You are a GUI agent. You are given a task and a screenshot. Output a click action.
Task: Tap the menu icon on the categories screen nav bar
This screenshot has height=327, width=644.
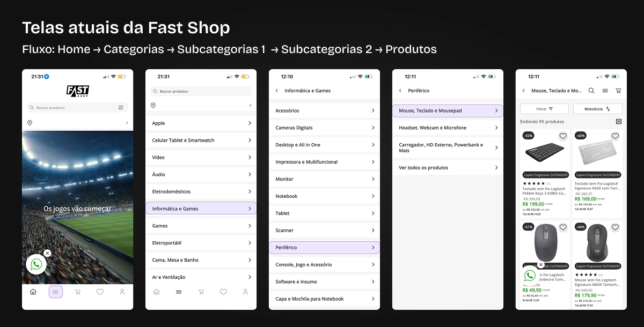click(179, 292)
